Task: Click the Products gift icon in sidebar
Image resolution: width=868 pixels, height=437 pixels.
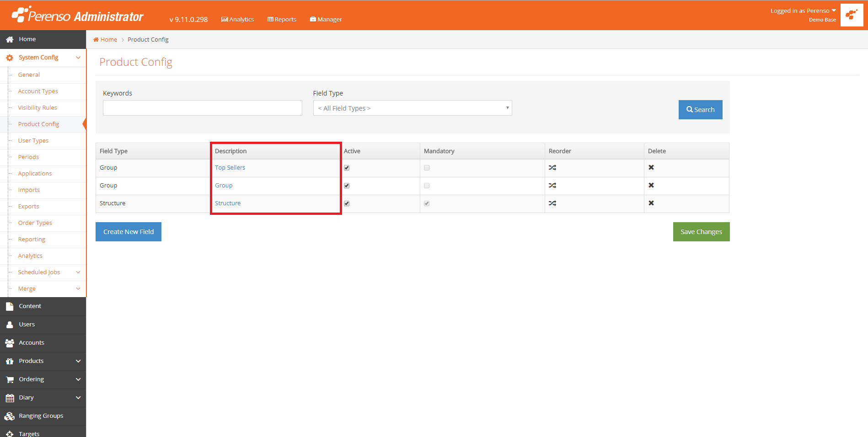Action: click(10, 361)
